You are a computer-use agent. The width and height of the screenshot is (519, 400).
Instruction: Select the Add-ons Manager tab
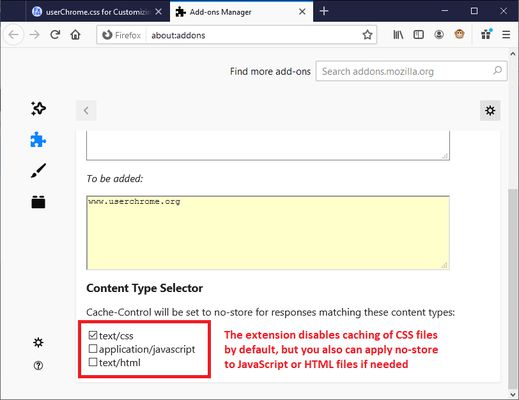pyautogui.click(x=241, y=12)
